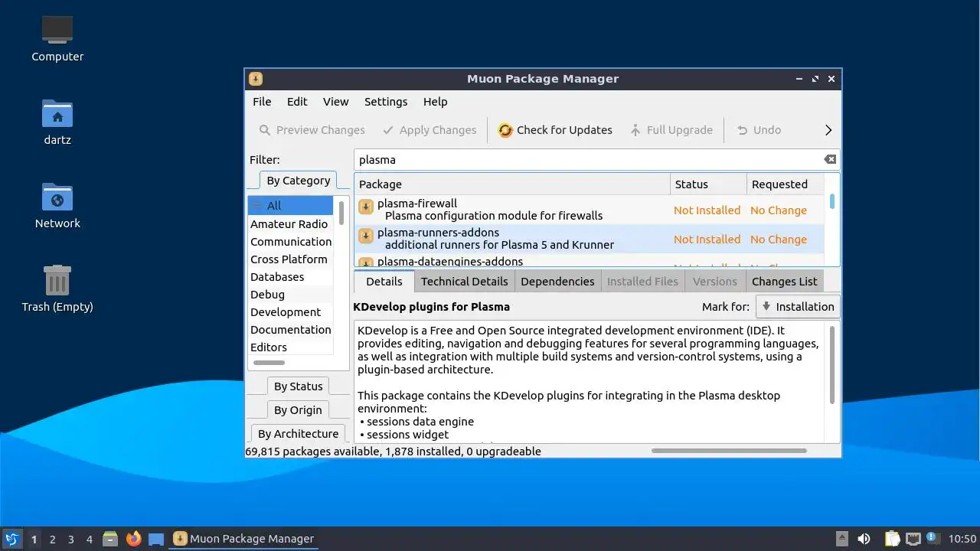Select the Debug category
This screenshot has width=980, height=551.
click(290, 295)
